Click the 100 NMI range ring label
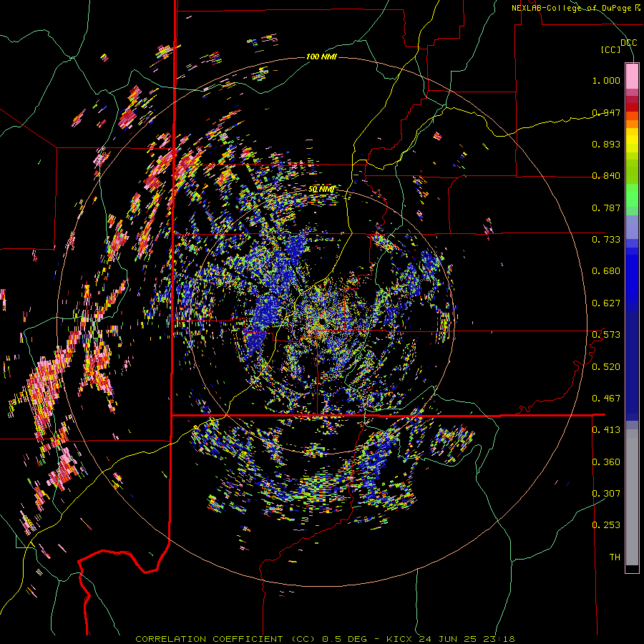Image resolution: width=644 pixels, height=644 pixels. [321, 57]
